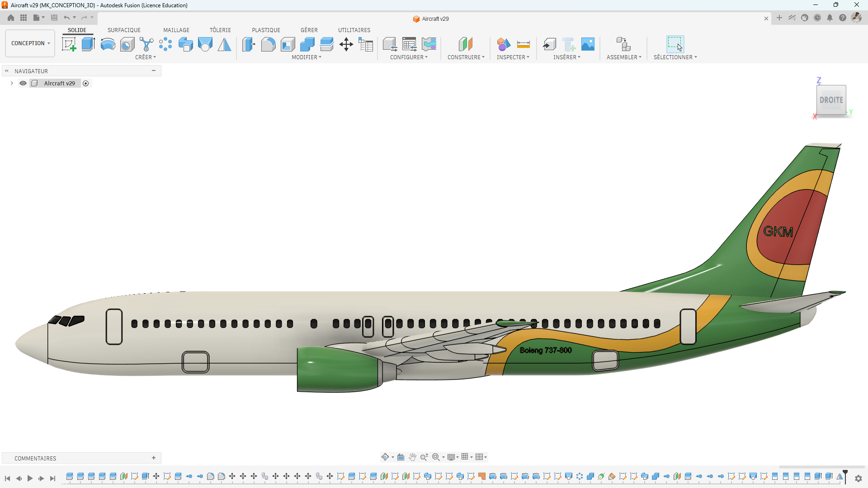Toggle visibility eye of Aircraft v29

[x=23, y=83]
